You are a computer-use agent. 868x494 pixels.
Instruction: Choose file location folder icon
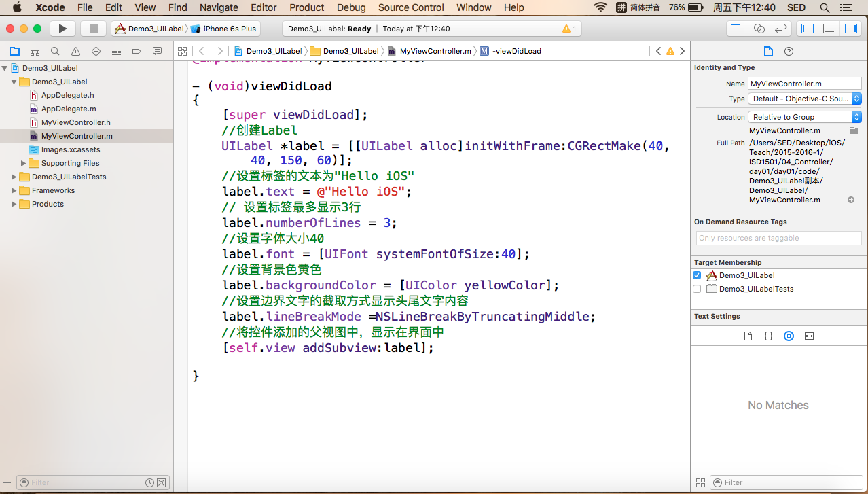pos(854,130)
